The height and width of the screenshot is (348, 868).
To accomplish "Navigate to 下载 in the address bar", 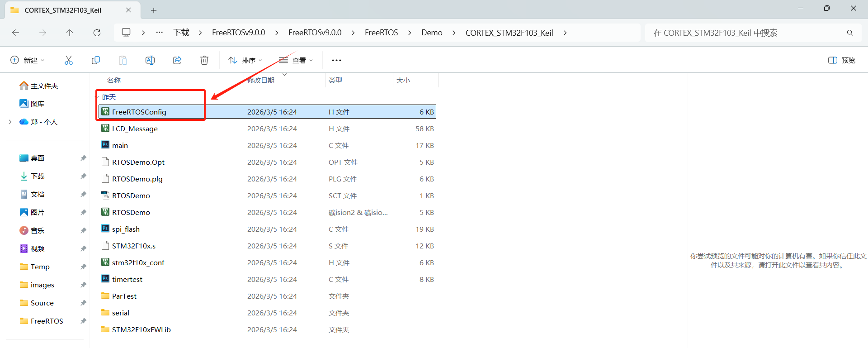I will [x=181, y=33].
